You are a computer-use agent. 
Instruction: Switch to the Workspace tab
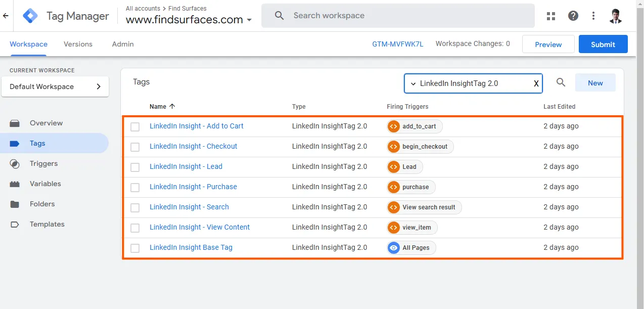pyautogui.click(x=28, y=44)
